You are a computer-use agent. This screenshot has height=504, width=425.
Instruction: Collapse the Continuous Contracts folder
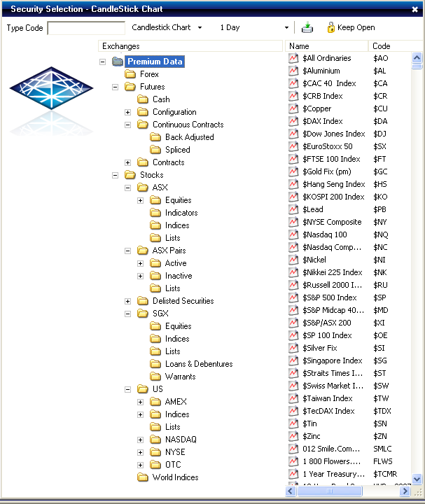(127, 125)
